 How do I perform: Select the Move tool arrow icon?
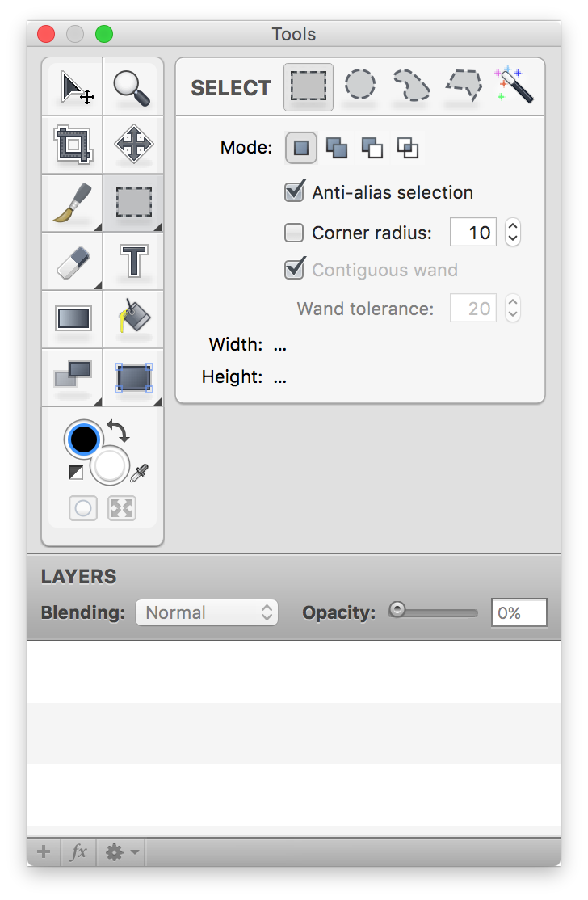tap(73, 87)
